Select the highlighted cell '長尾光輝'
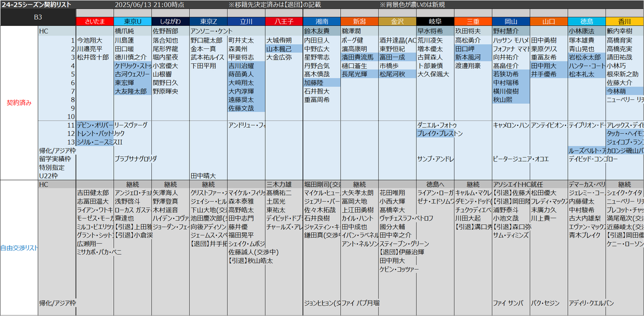Viewport: 644px width, 316px height. coord(359,74)
